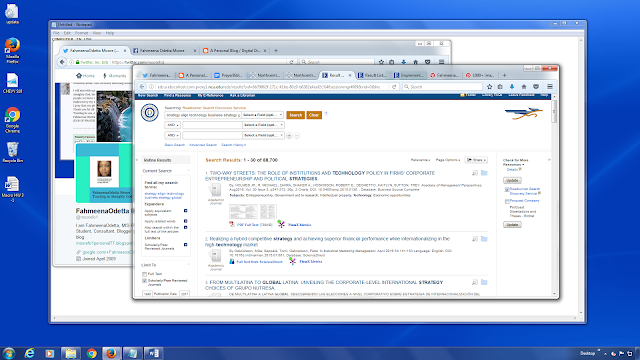Open Find a Resource in top navigation

point(178,95)
